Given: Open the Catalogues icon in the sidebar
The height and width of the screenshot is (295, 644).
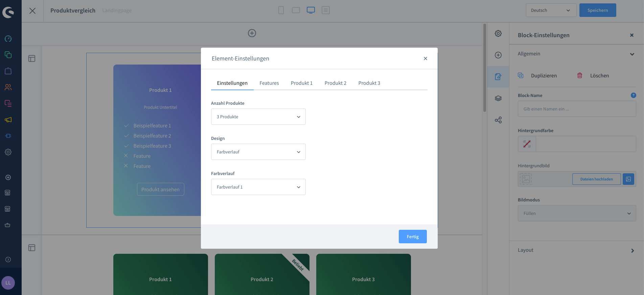Looking at the screenshot, I should point(8,55).
